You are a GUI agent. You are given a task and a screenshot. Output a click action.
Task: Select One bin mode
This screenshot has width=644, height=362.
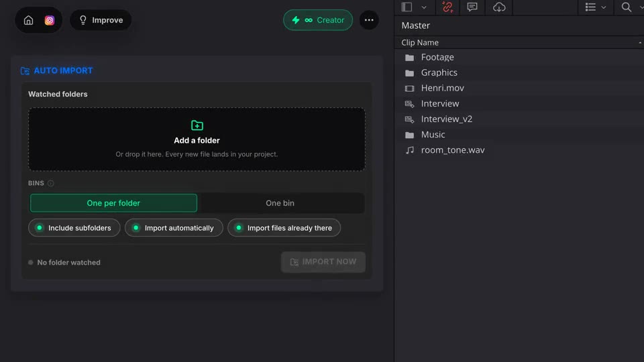point(280,203)
